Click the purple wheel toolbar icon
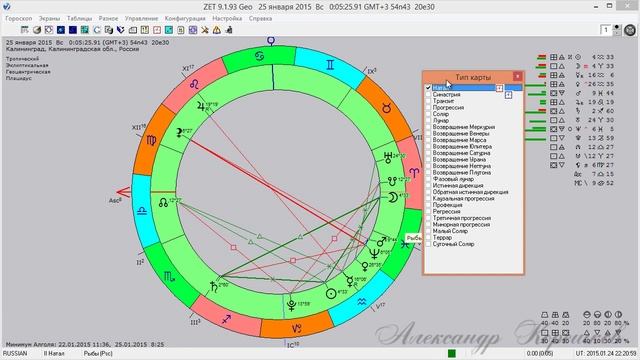 pyautogui.click(x=193, y=30)
